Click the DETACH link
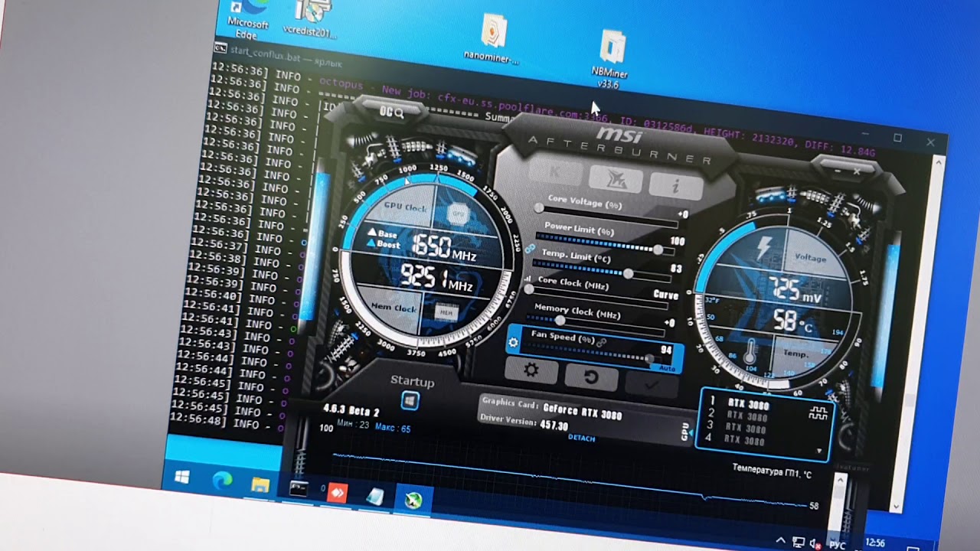 point(582,438)
